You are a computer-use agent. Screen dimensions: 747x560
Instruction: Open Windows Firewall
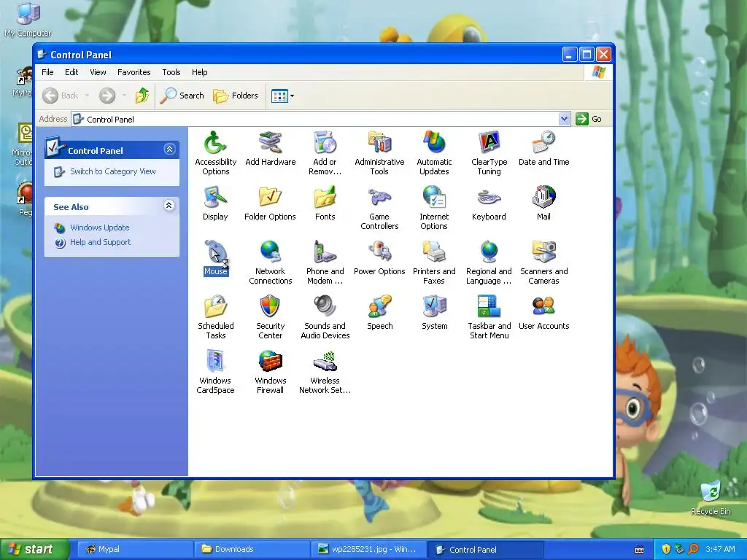coord(270,373)
